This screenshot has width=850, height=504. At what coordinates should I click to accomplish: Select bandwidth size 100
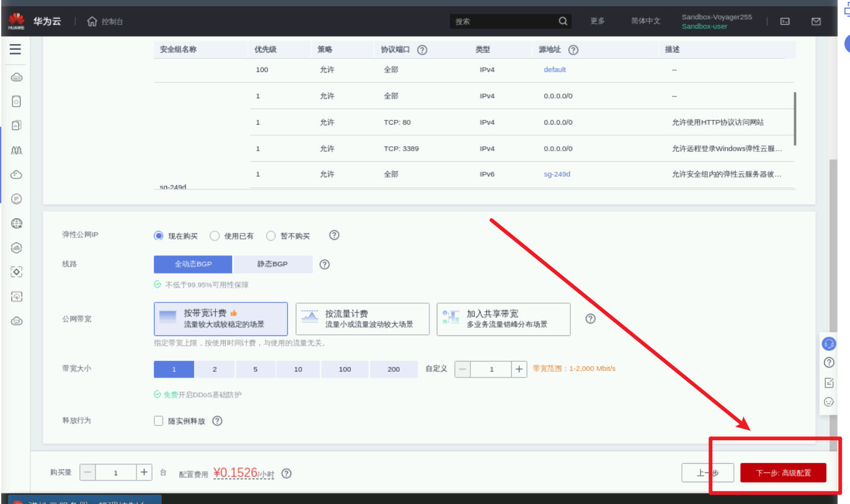345,369
